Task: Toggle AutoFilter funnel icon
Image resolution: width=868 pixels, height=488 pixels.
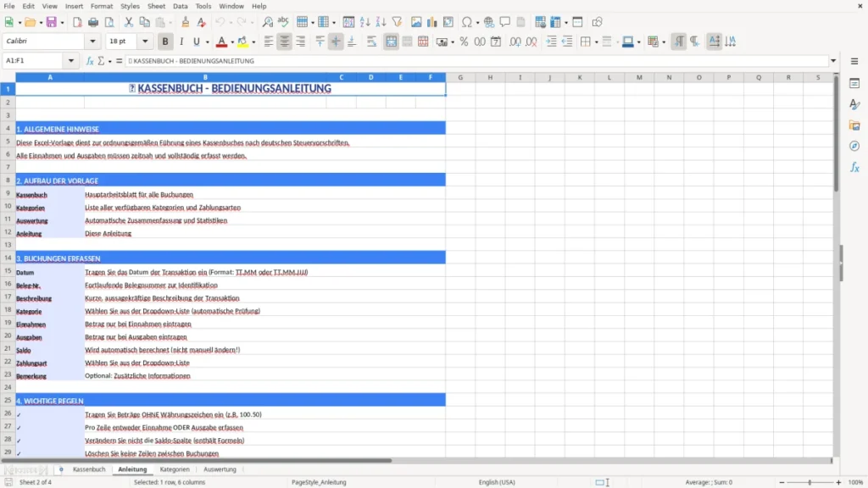Action: pyautogui.click(x=397, y=22)
